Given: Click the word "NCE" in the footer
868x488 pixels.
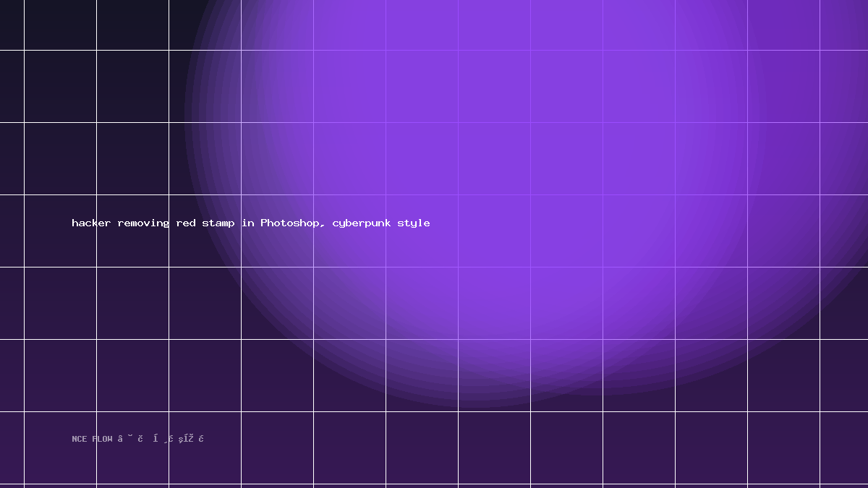Looking at the screenshot, I should pos(80,439).
